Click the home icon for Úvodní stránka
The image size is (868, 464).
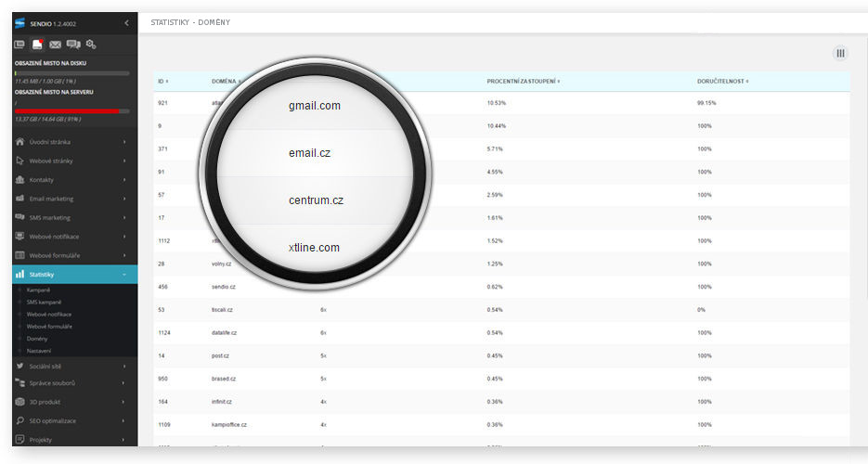pos(19,142)
